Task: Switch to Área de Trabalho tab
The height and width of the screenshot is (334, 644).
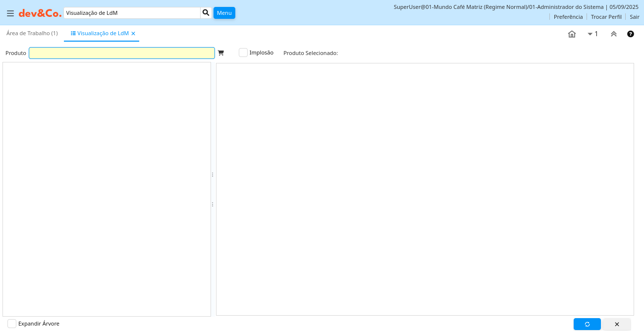Action: 32,33
